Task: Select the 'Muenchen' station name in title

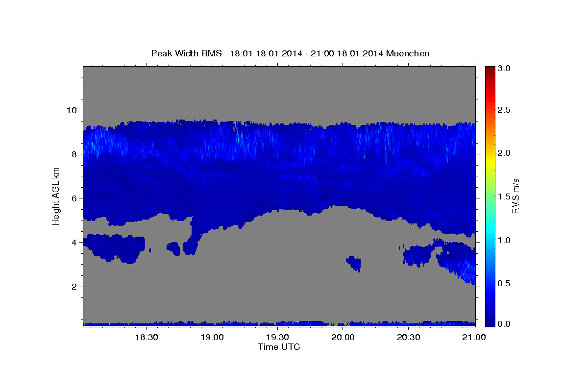Action: (x=408, y=53)
